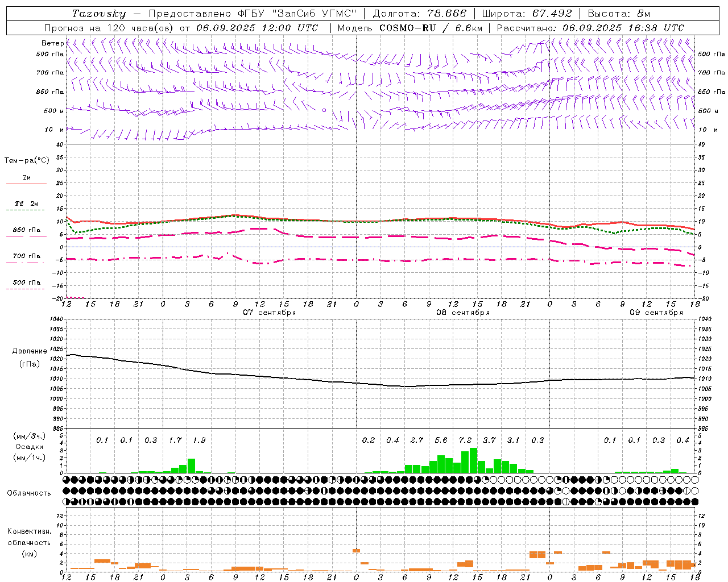Click the 'Конвективн.' convective cloud label
This screenshot has width=728, height=582.
29,531
